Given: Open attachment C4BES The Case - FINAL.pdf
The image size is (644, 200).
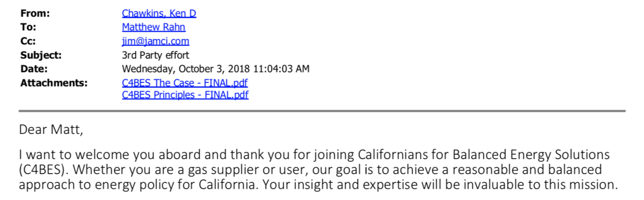Looking at the screenshot, I should coord(185,83).
